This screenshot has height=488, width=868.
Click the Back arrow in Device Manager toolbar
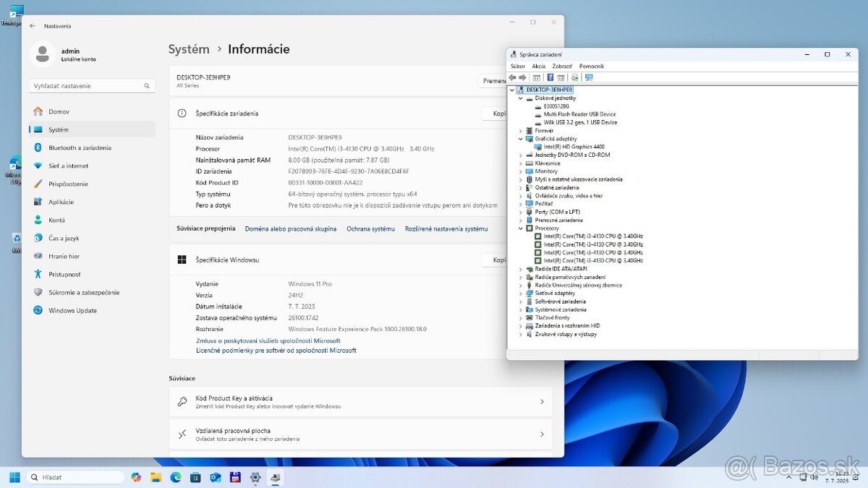pos(512,77)
